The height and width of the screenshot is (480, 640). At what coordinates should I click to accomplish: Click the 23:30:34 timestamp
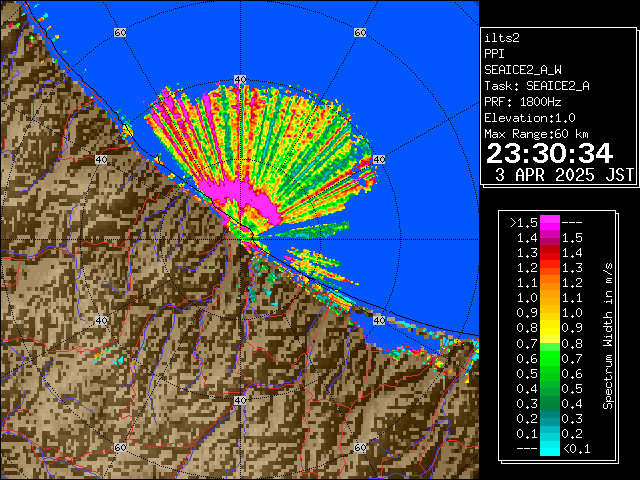pyautogui.click(x=549, y=153)
